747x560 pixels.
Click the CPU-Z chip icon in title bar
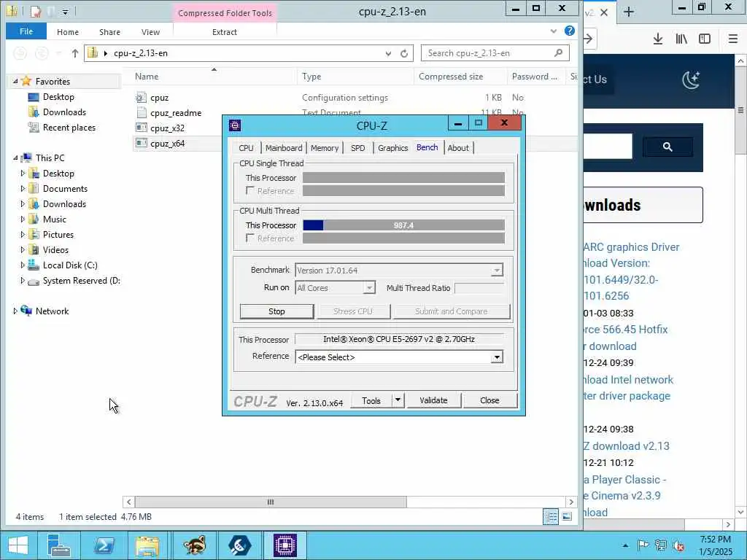point(235,125)
